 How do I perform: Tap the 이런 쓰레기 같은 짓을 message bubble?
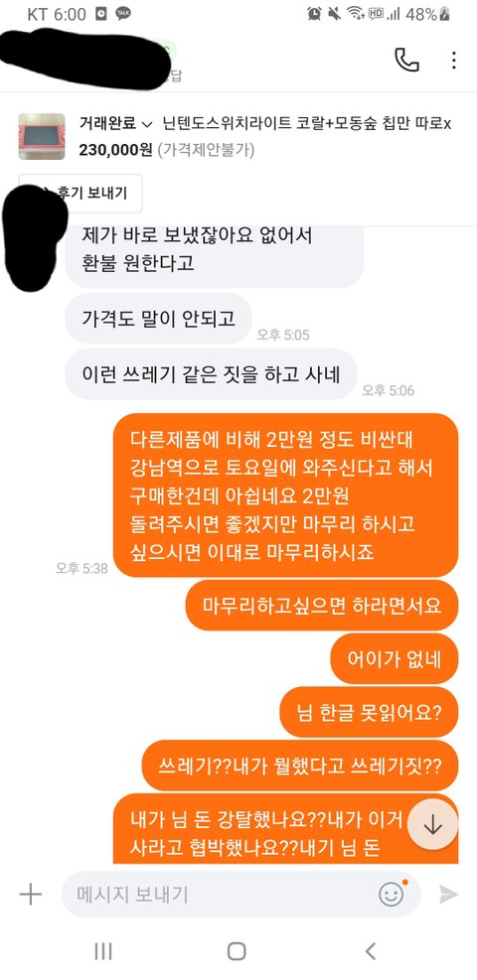point(211,374)
